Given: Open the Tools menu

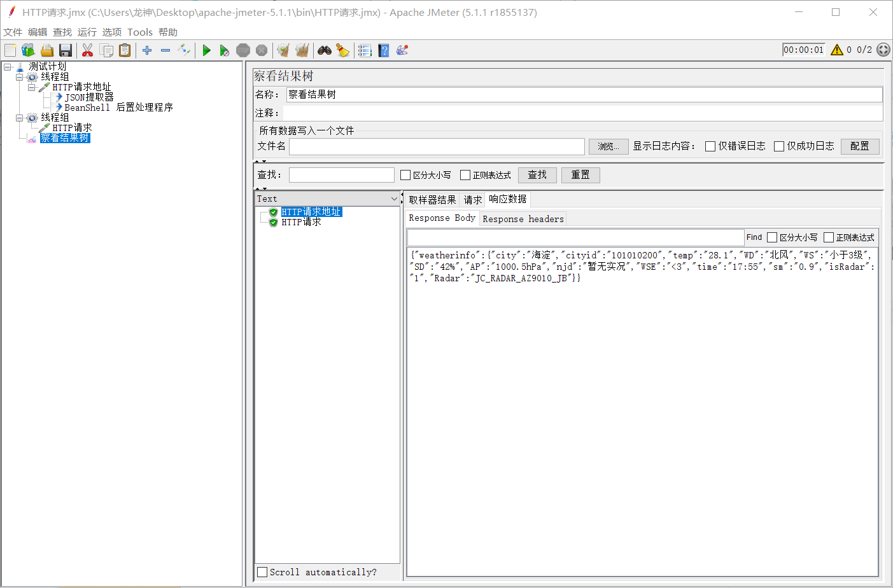Looking at the screenshot, I should [x=140, y=32].
